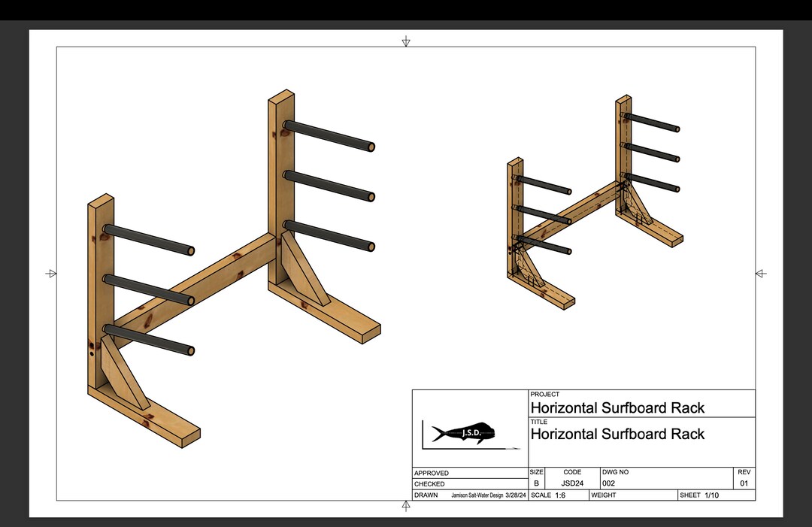
Task: Click the REV 01 cell
Action: (x=743, y=477)
